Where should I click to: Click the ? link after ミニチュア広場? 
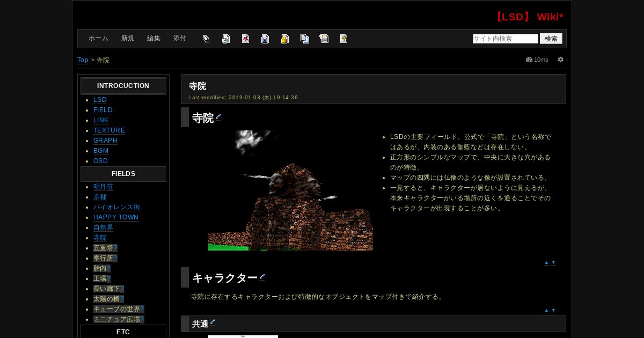[142, 319]
